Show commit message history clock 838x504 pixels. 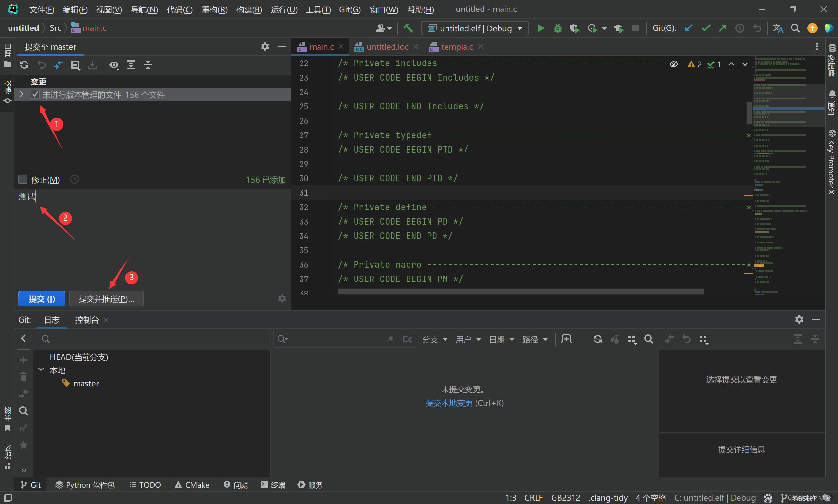(x=74, y=179)
